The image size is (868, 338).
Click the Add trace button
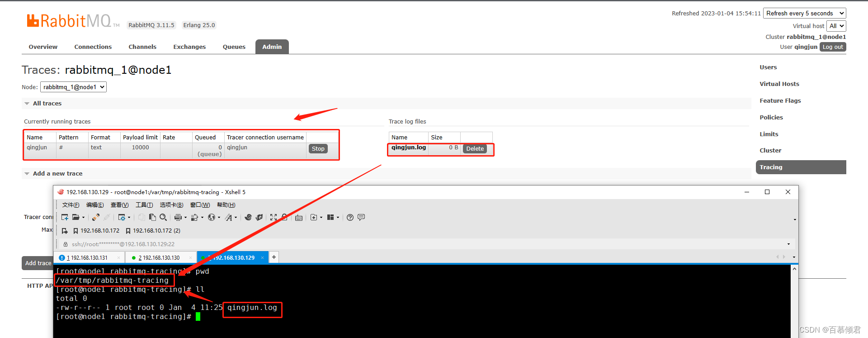pos(38,263)
